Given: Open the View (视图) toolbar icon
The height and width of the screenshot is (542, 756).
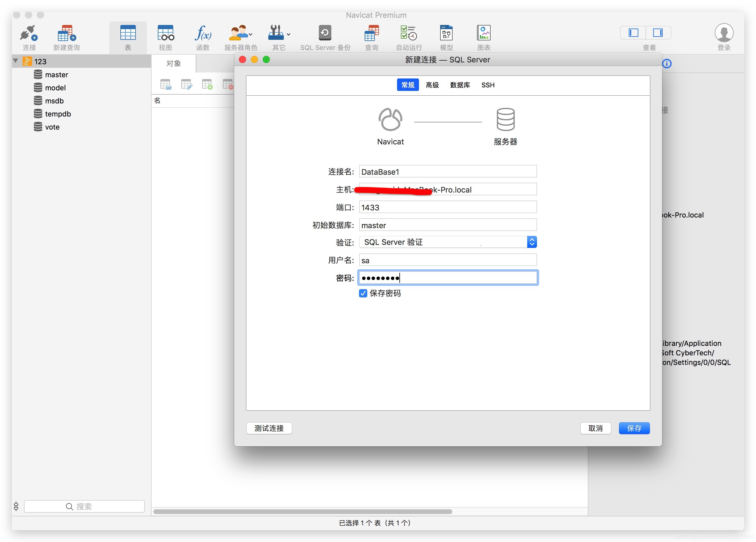Looking at the screenshot, I should pos(166,33).
